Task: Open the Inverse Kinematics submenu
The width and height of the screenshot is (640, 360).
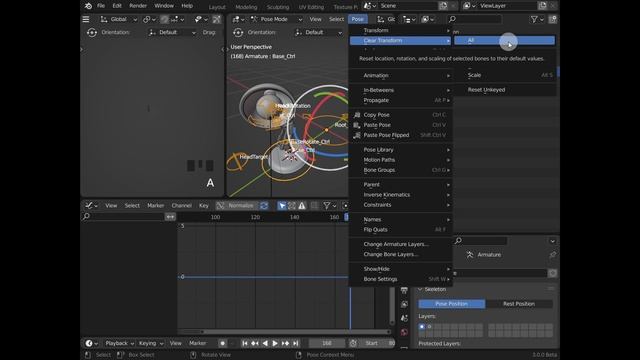Action: tap(400, 195)
